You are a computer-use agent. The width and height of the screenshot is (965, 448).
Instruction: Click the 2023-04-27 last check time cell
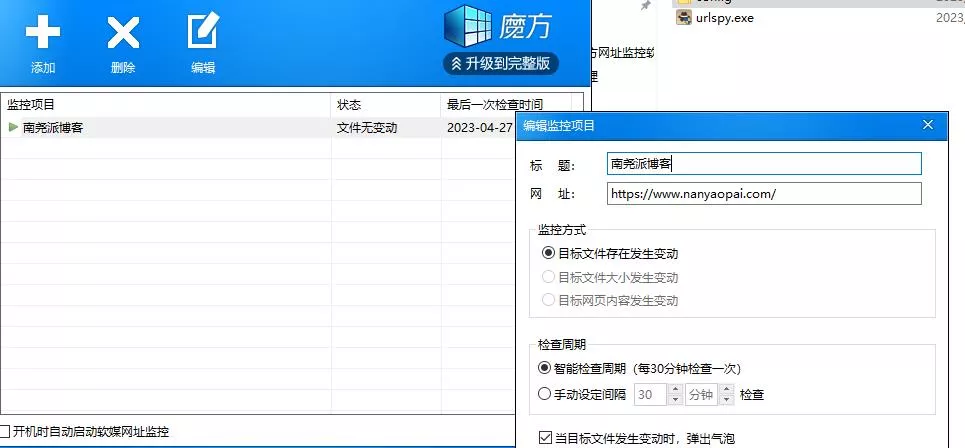point(479,128)
